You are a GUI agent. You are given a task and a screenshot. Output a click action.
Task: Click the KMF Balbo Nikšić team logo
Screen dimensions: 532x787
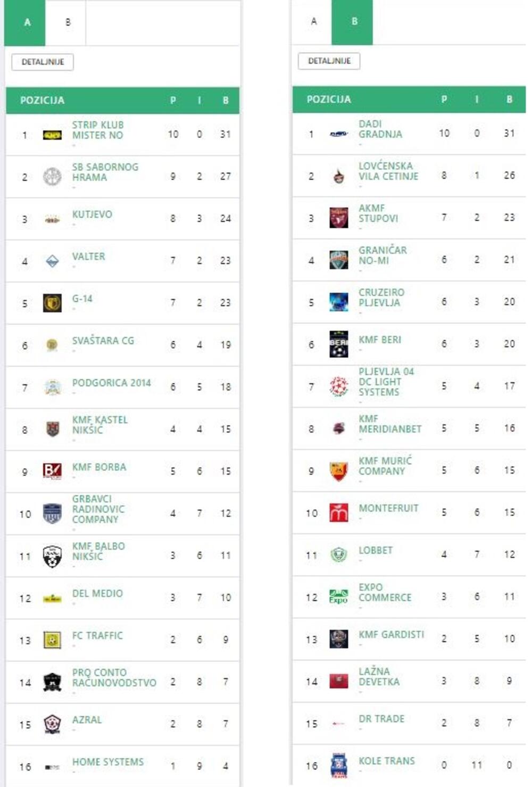point(52,556)
